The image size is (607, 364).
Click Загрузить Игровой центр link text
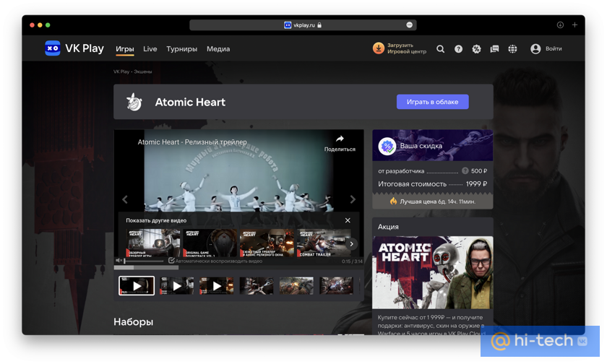coord(406,48)
